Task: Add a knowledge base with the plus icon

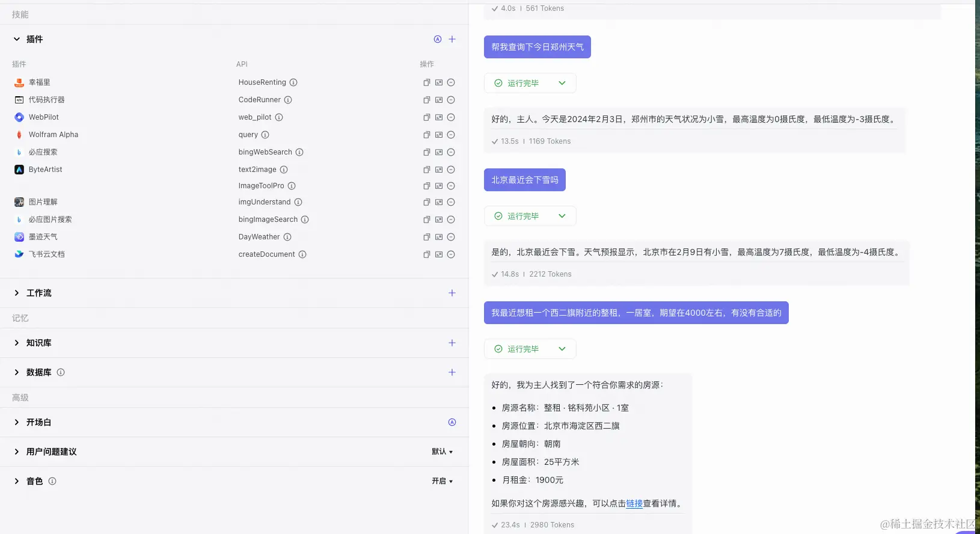Action: pyautogui.click(x=452, y=343)
